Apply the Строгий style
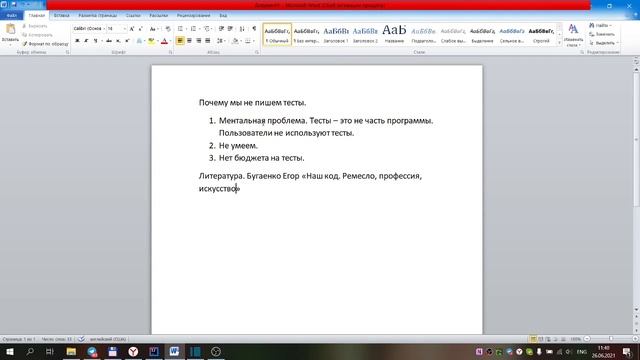Screen dimensions: 640x360 [x=541, y=35]
